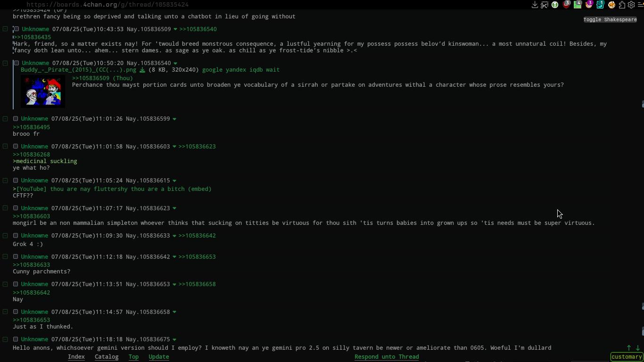644x362 pixels.
Task: Hide post 105836658 with minus box
Action: [x=5, y=312]
